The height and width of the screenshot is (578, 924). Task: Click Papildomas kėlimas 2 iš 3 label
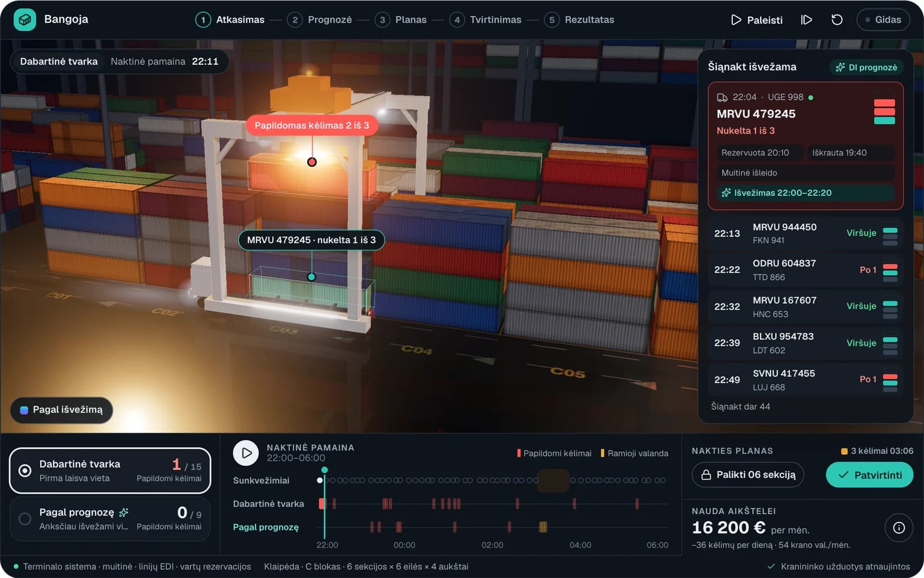(312, 125)
